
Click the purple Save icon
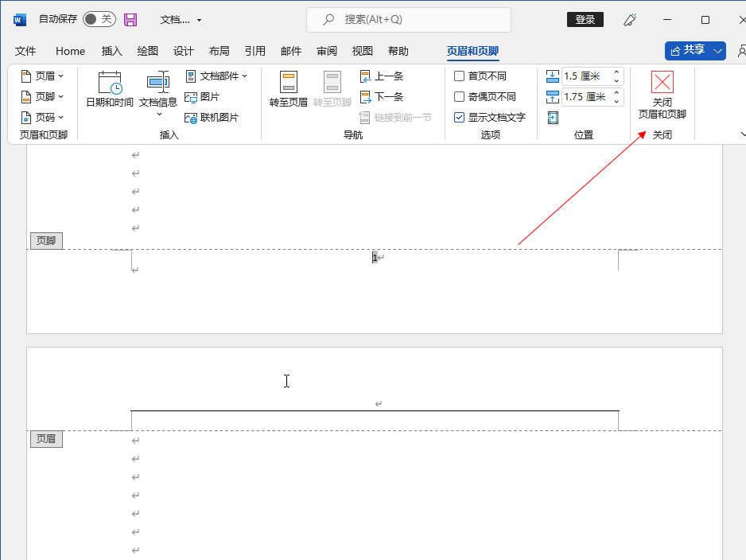(130, 20)
